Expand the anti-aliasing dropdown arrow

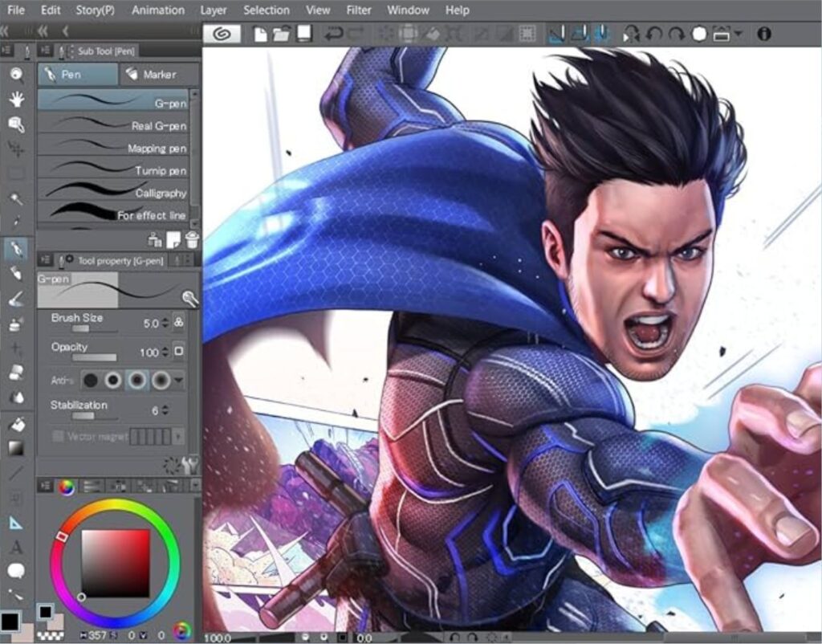[x=179, y=380]
